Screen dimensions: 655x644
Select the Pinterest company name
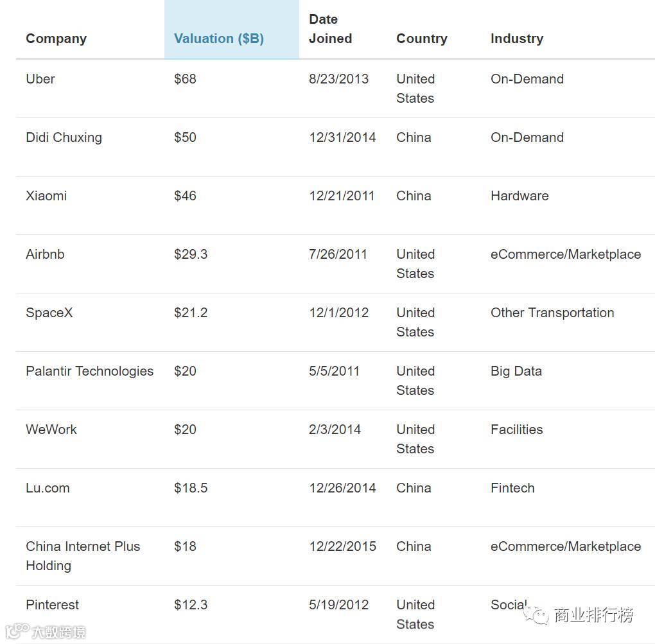(52, 605)
